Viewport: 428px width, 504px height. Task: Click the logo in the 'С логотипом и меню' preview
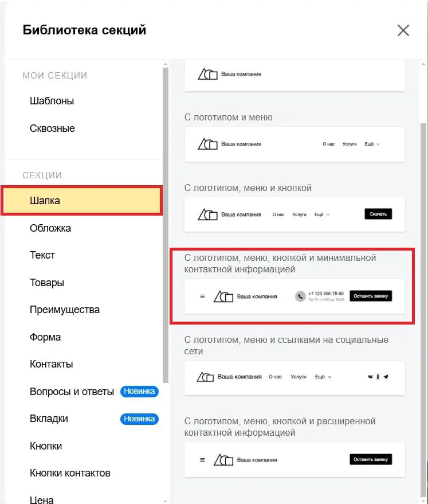(207, 144)
